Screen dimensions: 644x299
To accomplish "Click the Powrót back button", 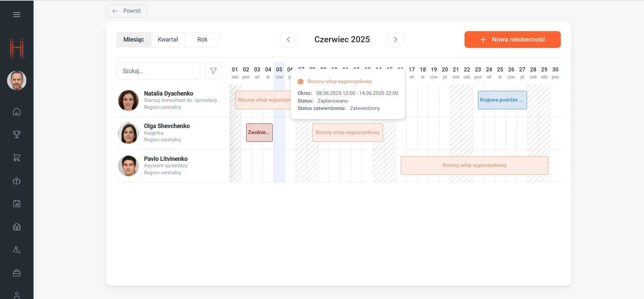I will click(x=126, y=11).
